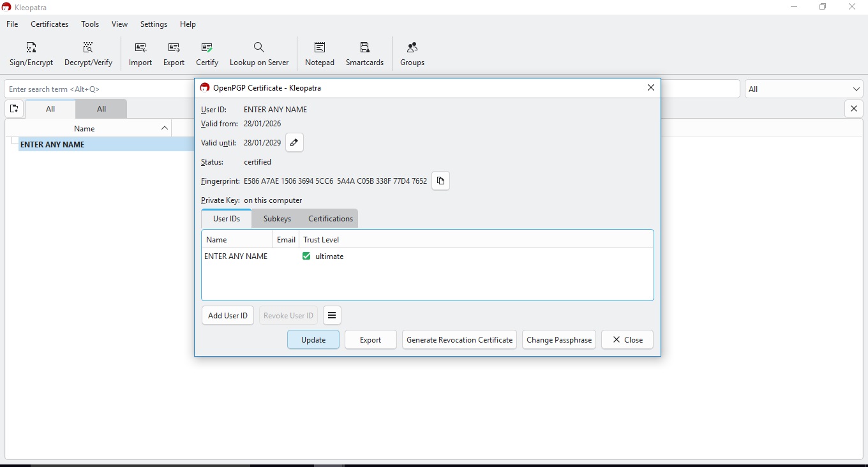The width and height of the screenshot is (868, 467).
Task: Open Smartcards management
Action: pyautogui.click(x=364, y=54)
